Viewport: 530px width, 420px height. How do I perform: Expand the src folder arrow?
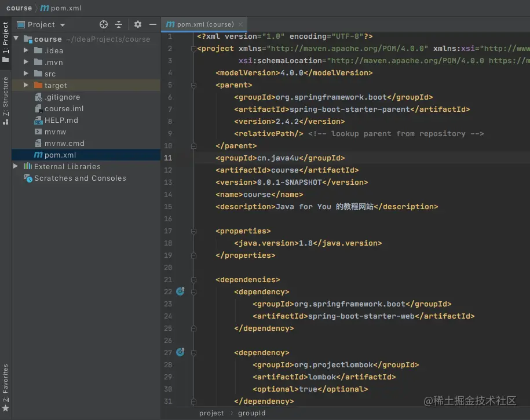(x=25, y=74)
